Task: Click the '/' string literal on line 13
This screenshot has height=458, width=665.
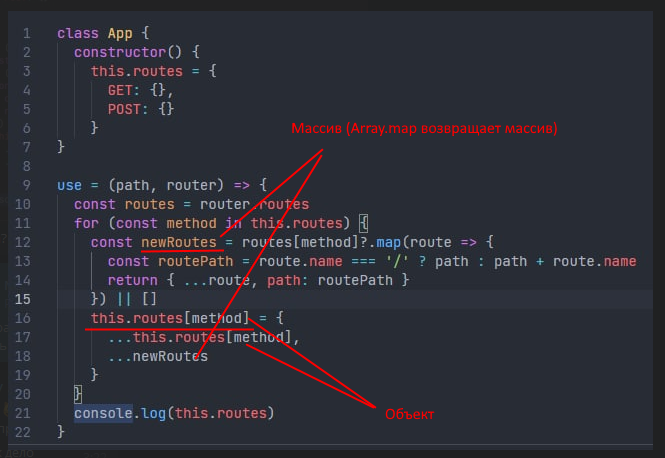Action: pyautogui.click(x=397, y=261)
